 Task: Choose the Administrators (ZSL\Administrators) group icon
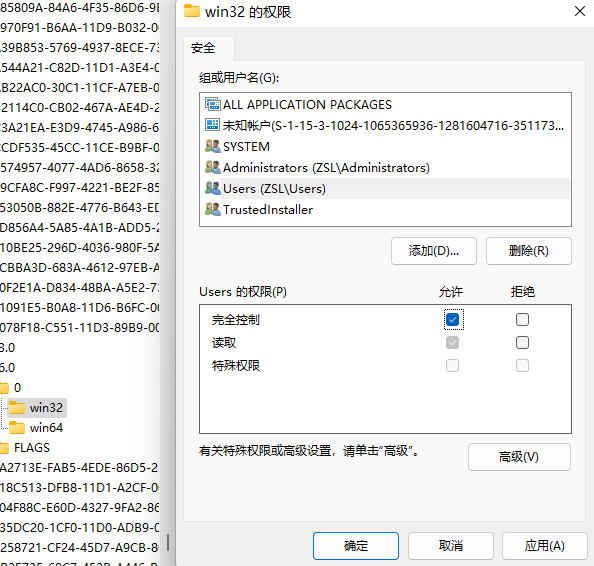click(x=213, y=167)
